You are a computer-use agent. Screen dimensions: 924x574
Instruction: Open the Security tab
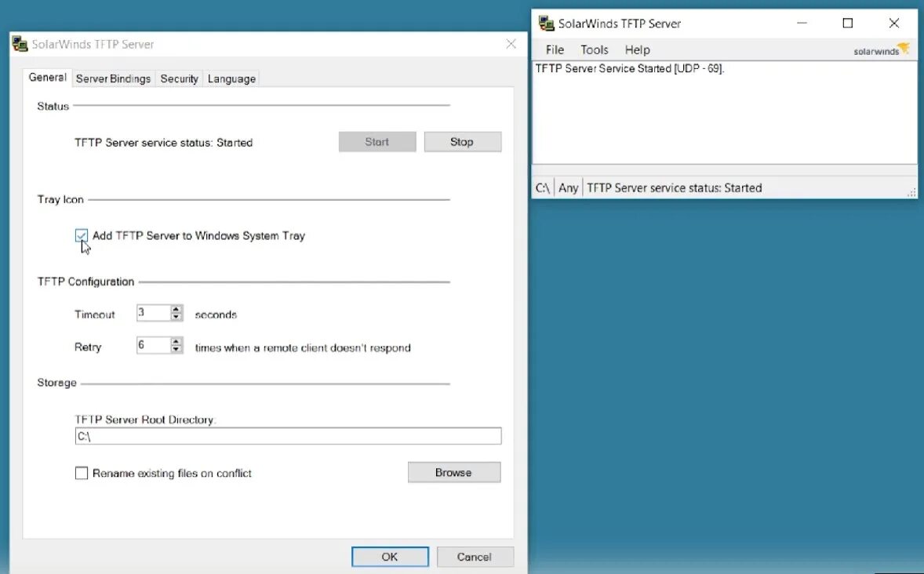(179, 78)
